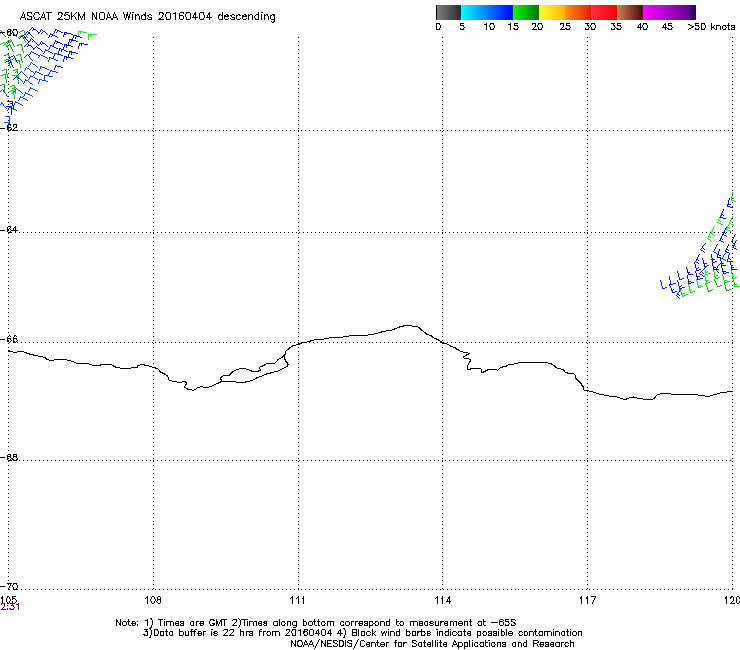This screenshot has height=650, width=740.
Task: Click the 'Data buffer is 22 hrs' note line
Action: point(362,633)
